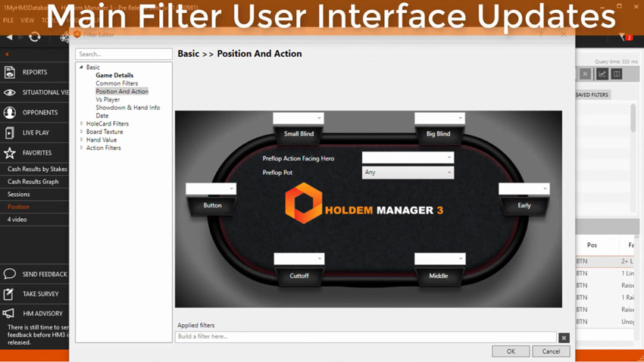Open the VIEW menu
This screenshot has height=362, width=644.
click(27, 20)
